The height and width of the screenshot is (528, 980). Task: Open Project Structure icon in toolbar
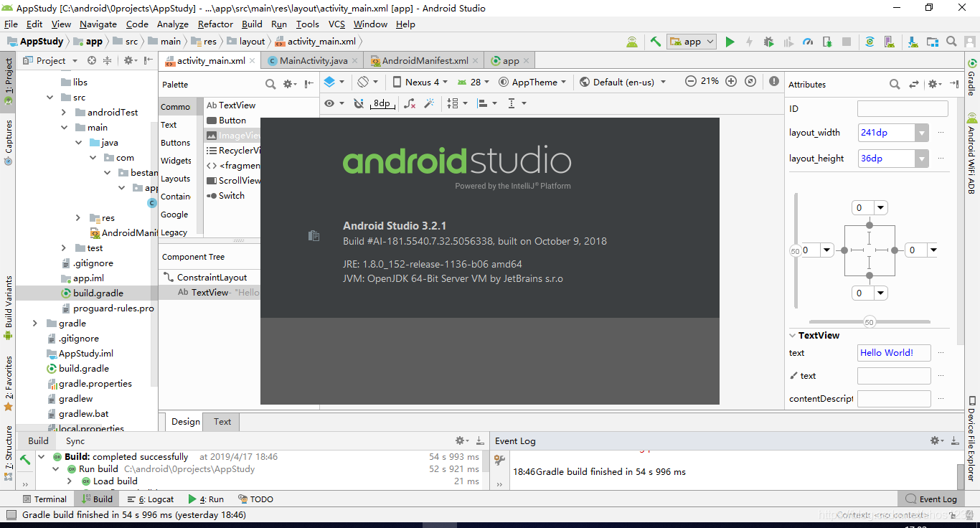click(x=932, y=42)
